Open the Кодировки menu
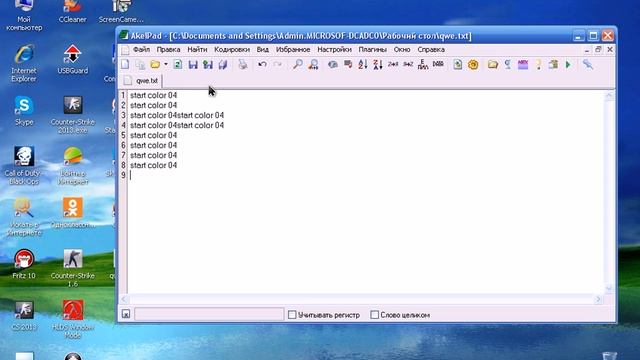The image size is (640, 360). 232,49
